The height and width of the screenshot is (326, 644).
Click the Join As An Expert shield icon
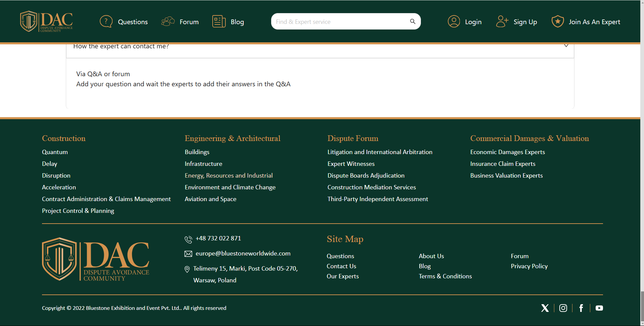coord(558,21)
